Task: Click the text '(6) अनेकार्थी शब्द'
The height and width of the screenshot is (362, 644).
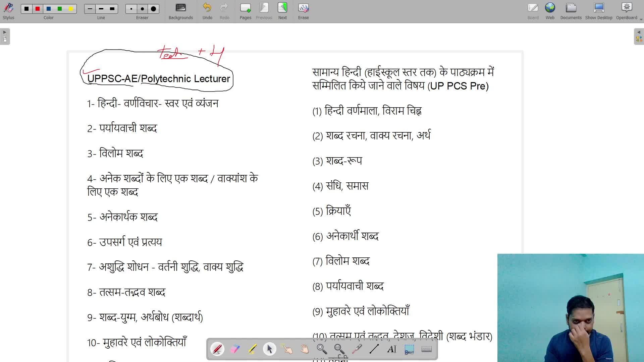Action: [x=345, y=236]
